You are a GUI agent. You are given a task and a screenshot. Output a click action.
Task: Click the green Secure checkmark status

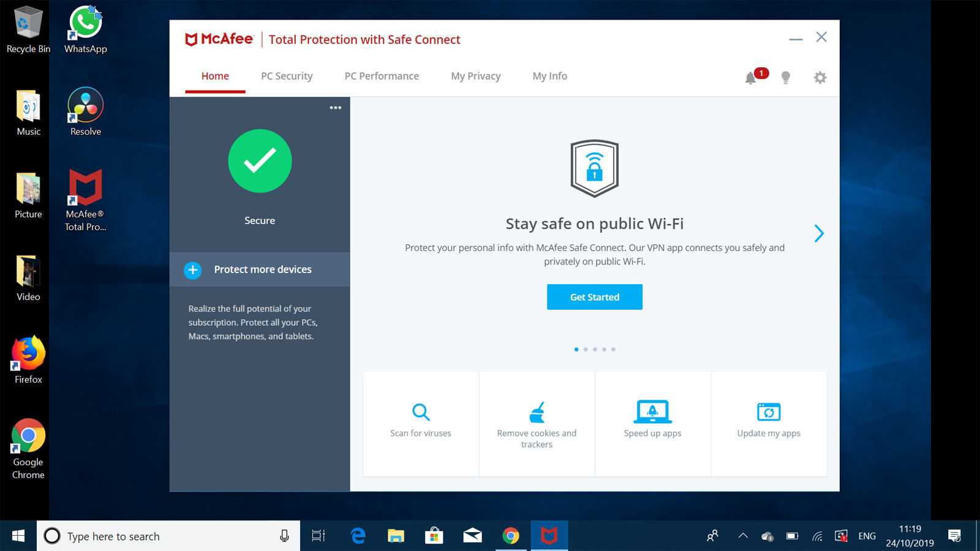(260, 161)
